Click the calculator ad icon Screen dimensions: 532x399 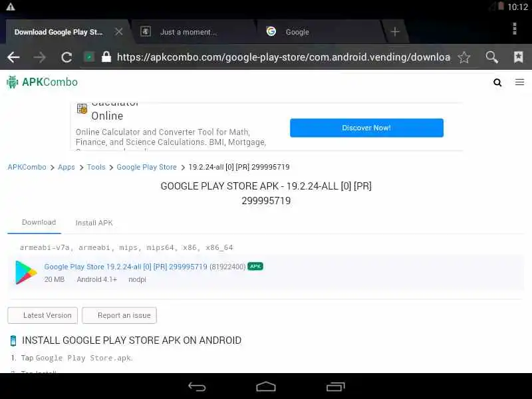pyautogui.click(x=82, y=108)
